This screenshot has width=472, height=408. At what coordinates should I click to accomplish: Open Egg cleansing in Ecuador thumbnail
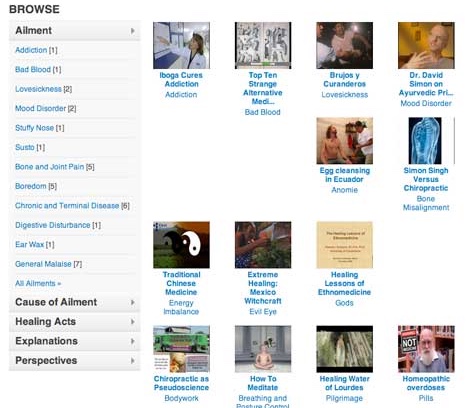tap(345, 141)
